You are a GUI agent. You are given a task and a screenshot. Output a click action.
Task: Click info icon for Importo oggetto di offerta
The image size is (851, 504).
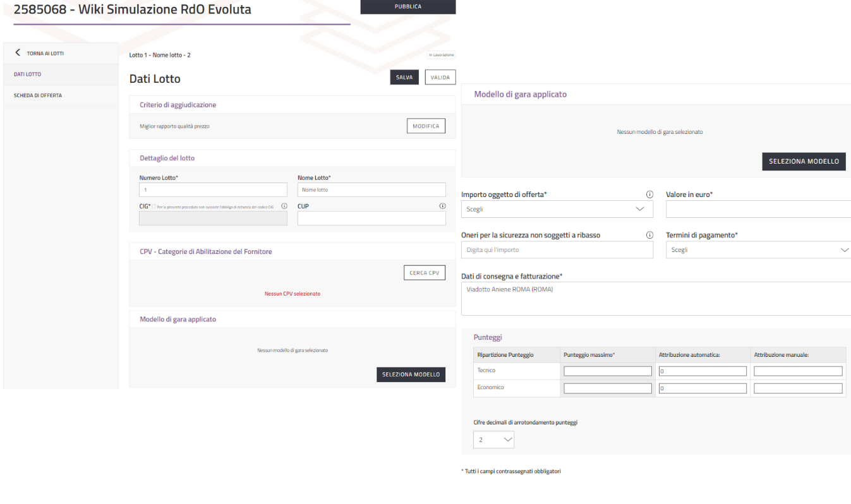click(649, 195)
